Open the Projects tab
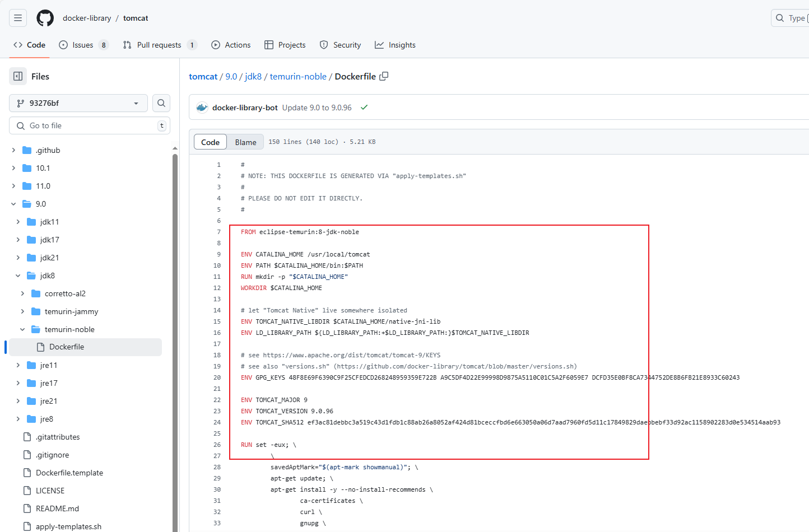809x532 pixels. point(285,45)
